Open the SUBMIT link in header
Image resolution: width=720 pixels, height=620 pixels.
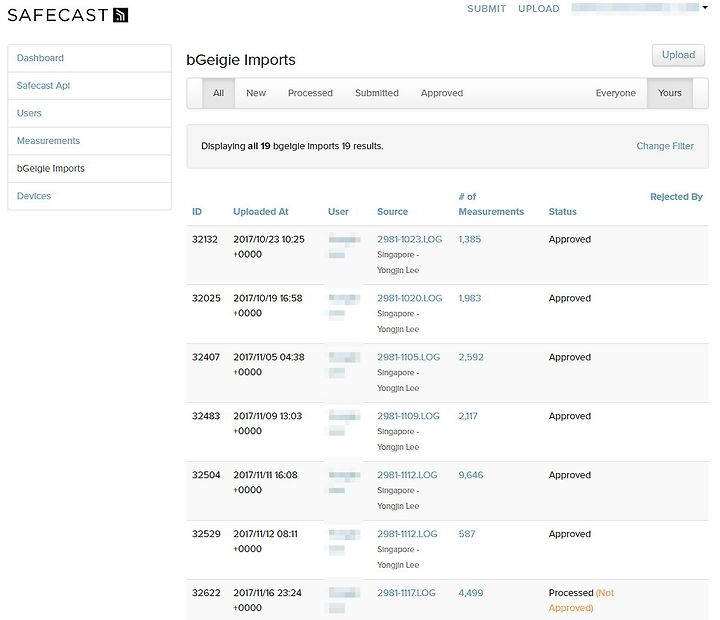click(486, 9)
